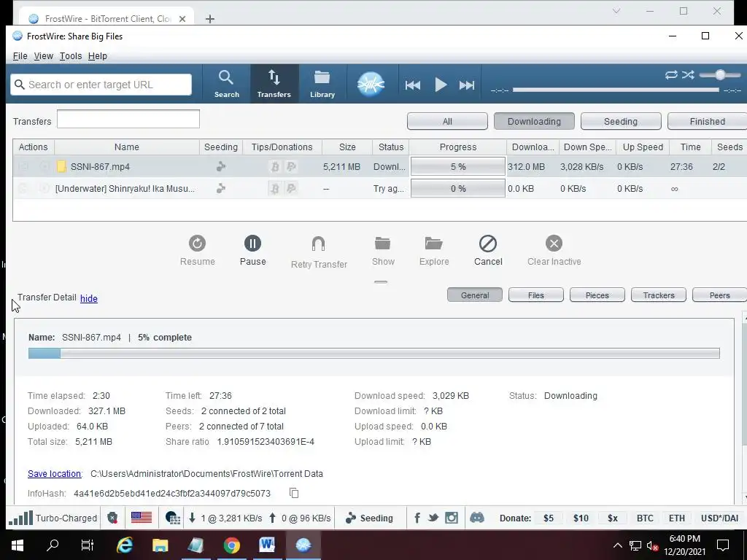Click the Resume transfer icon

pos(197,244)
